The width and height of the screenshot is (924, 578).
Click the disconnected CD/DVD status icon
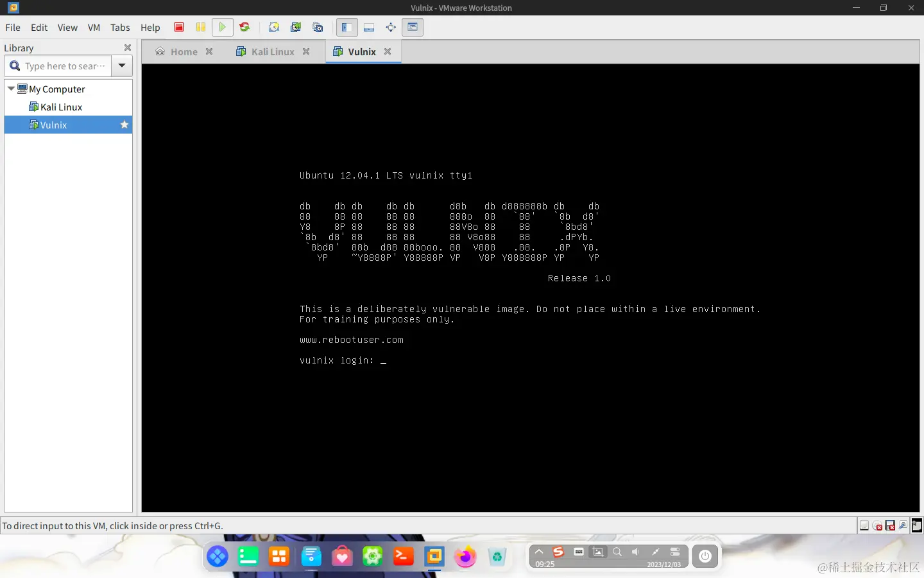pyautogui.click(x=877, y=525)
